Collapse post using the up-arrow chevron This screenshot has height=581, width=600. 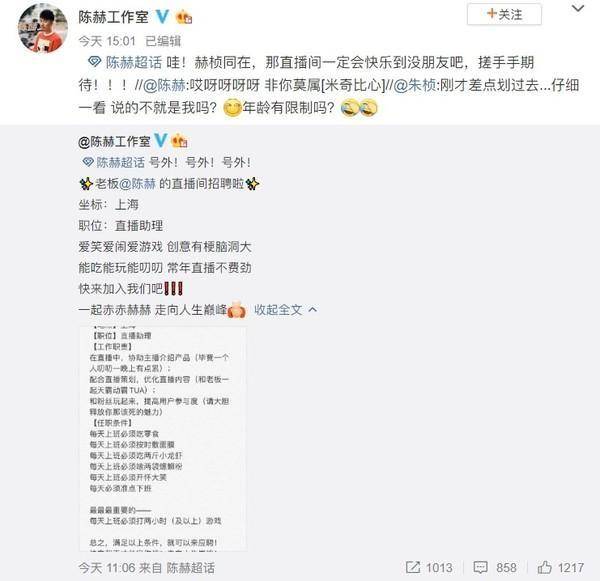tap(313, 309)
